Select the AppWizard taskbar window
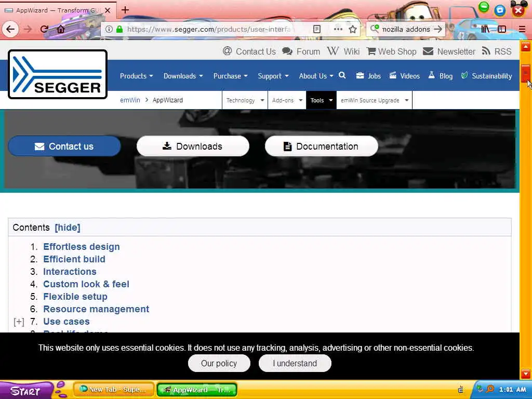This screenshot has width=532, height=399. [197, 390]
